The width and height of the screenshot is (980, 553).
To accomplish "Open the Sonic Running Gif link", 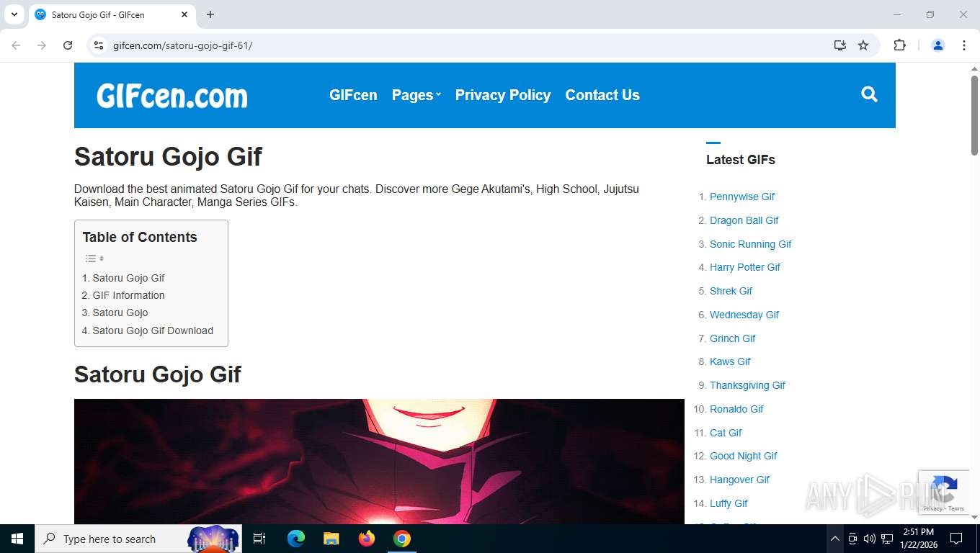I will 751,244.
